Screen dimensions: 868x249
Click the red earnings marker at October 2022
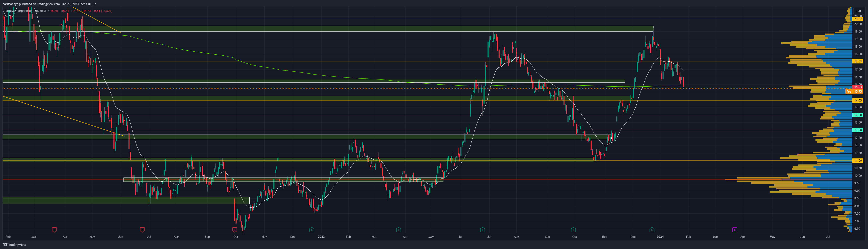[x=235, y=230]
